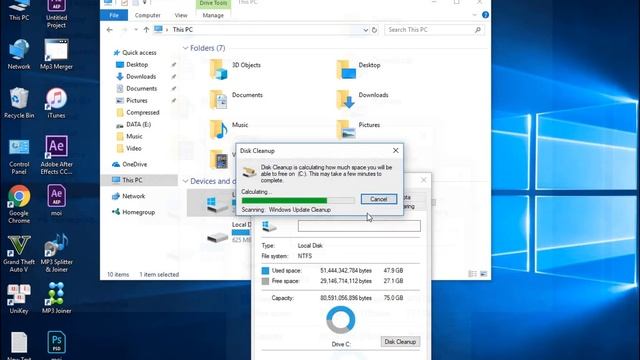Open the Downloads folder in Folders group

362,99
